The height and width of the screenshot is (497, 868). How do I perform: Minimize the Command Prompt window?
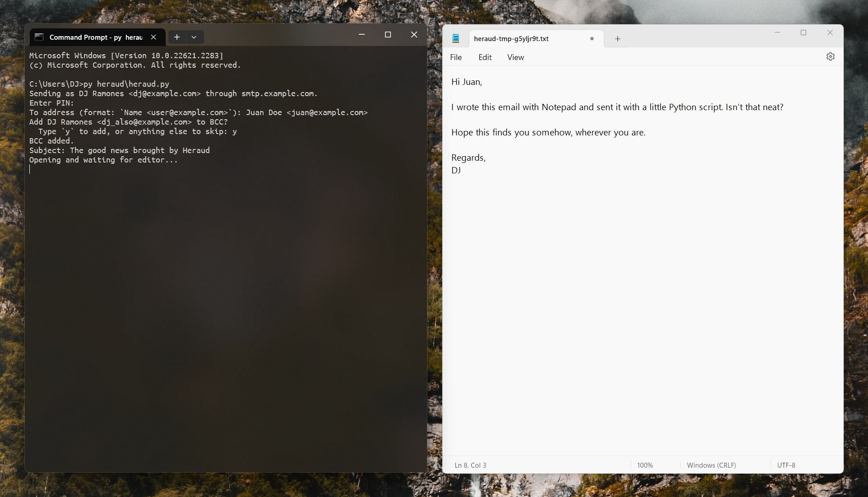tap(362, 35)
